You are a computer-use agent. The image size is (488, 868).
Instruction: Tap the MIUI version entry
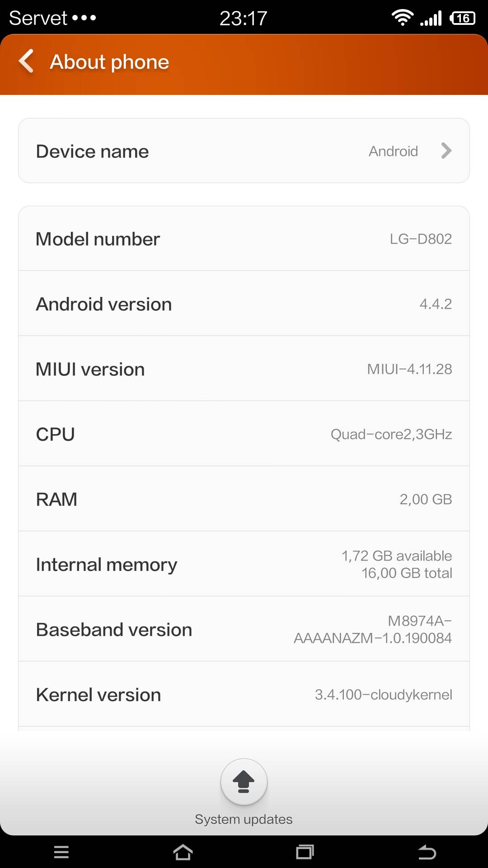[x=244, y=368]
